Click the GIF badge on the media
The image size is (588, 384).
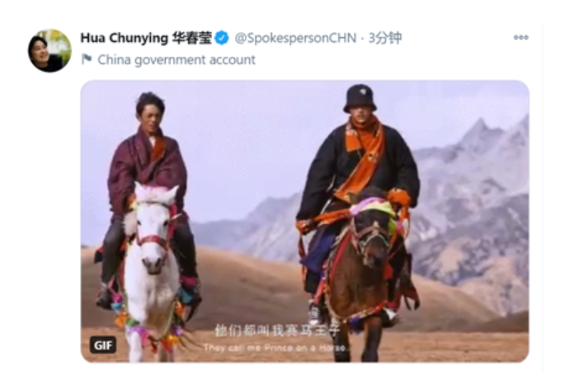point(103,344)
